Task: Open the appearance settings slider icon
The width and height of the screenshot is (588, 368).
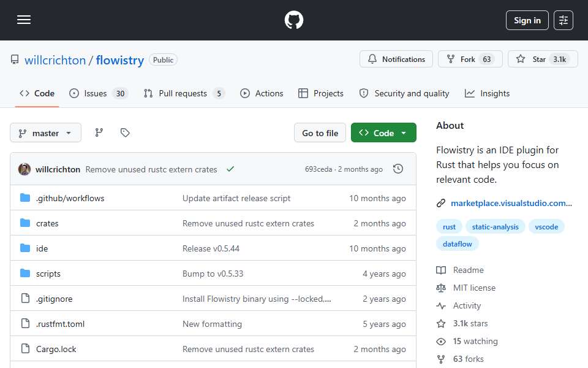Action: [x=563, y=20]
